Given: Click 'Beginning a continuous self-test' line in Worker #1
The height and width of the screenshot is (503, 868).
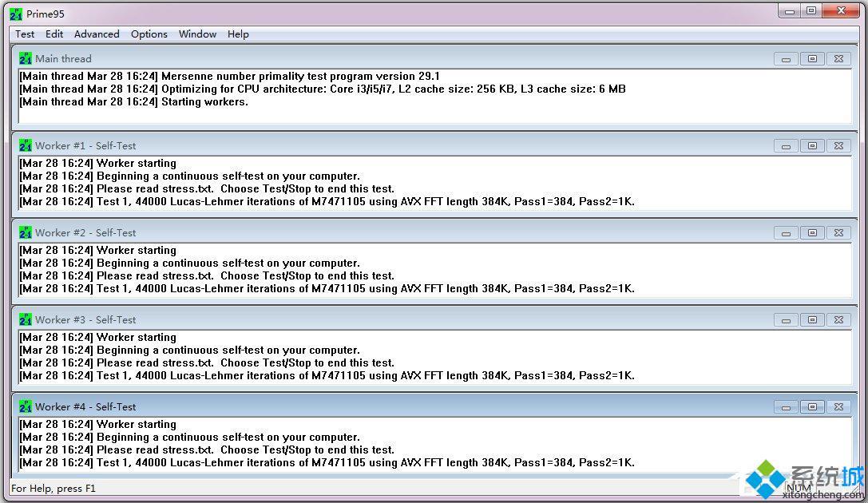Looking at the screenshot, I should (190, 176).
